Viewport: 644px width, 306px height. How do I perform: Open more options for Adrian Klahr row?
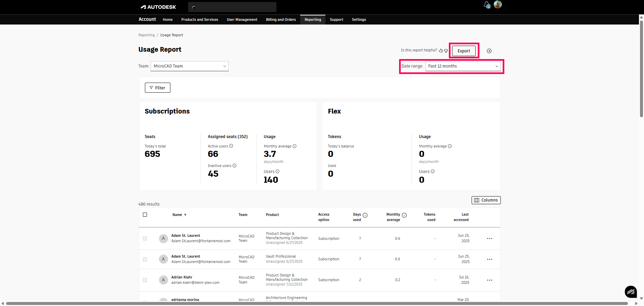(x=489, y=280)
